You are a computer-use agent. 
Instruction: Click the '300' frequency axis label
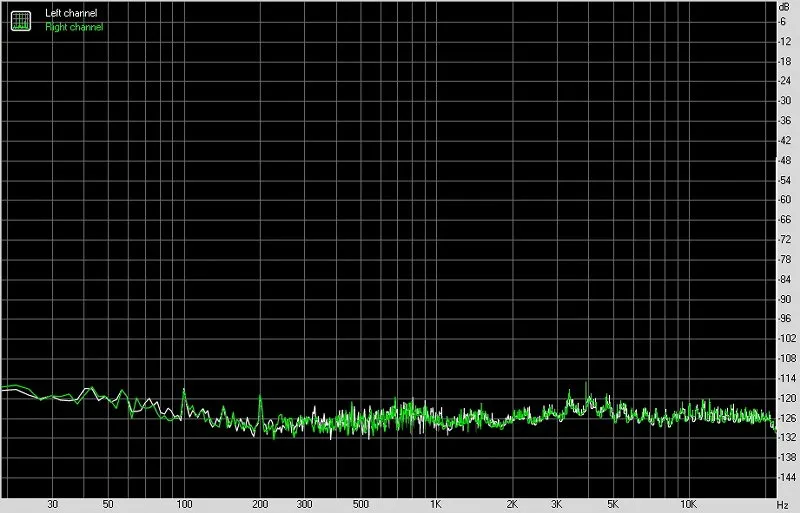(305, 504)
